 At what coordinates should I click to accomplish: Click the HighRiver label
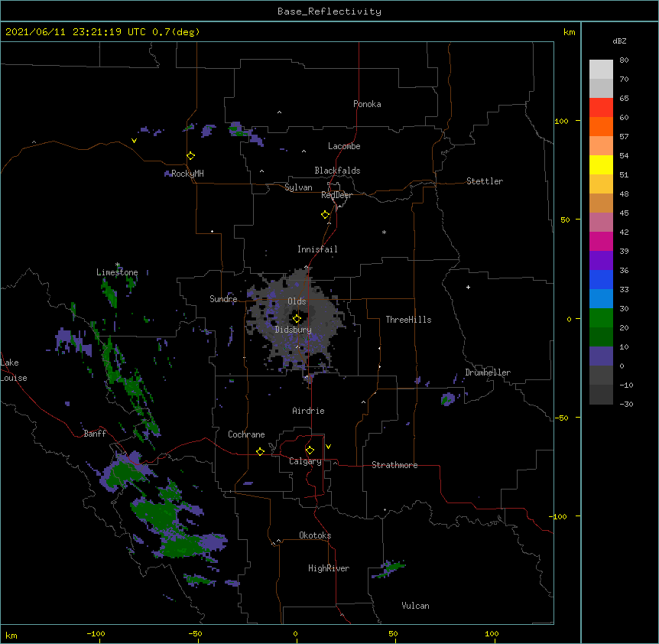tap(329, 568)
